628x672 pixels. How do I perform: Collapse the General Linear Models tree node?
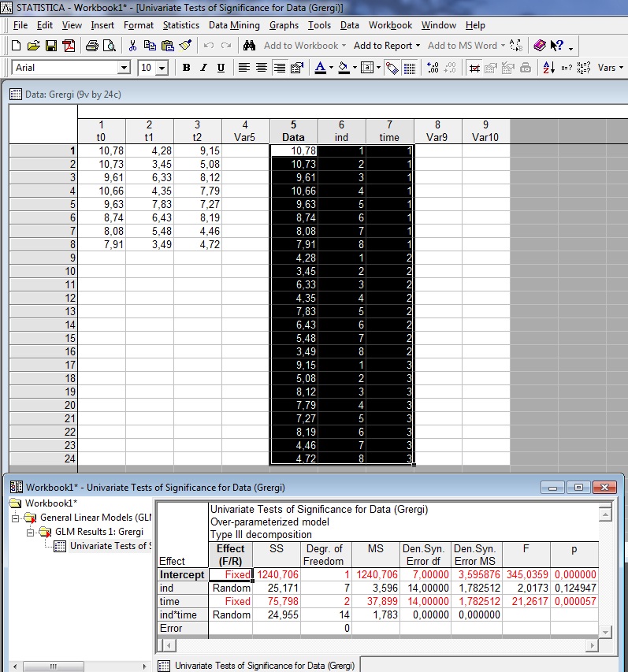point(17,518)
